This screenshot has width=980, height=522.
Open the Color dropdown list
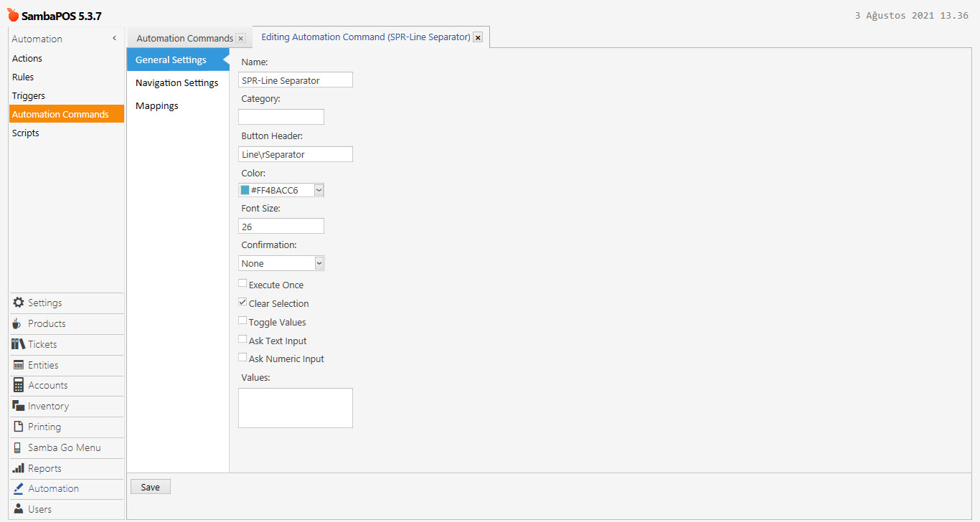pos(319,190)
